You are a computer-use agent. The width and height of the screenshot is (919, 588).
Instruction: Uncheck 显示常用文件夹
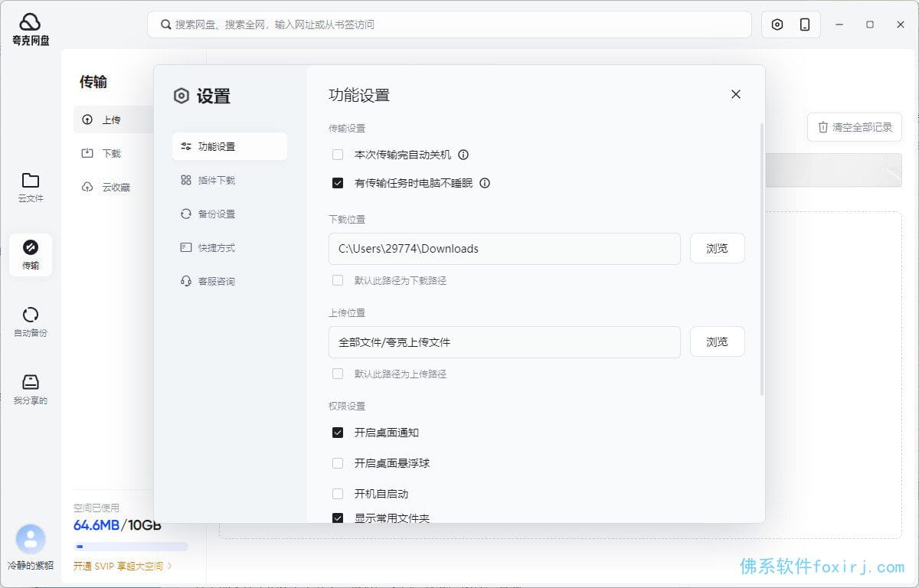(x=338, y=518)
